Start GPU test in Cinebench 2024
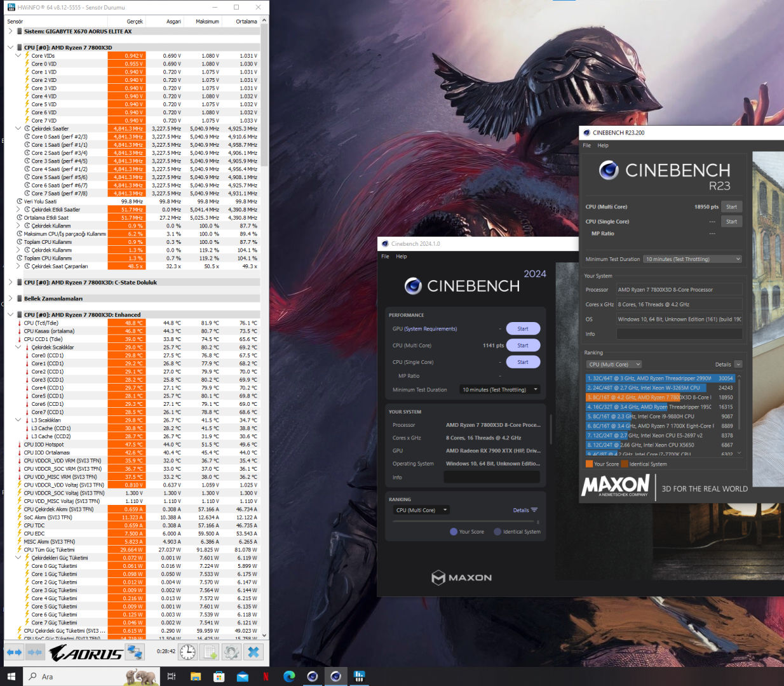Viewport: 784px width, 686px height. [523, 329]
